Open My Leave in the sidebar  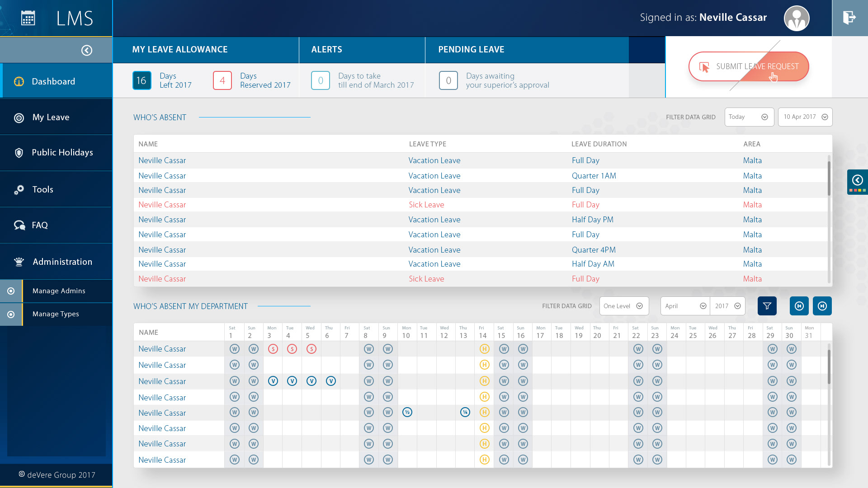(51, 117)
